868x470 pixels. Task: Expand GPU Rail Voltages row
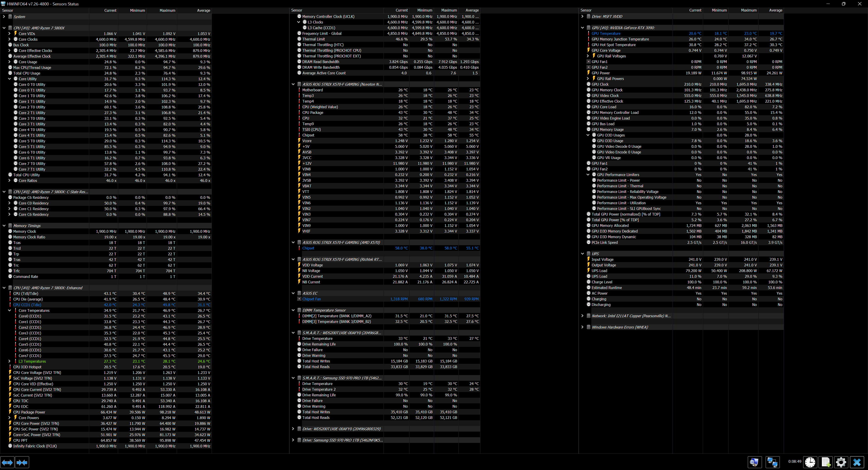tap(588, 56)
